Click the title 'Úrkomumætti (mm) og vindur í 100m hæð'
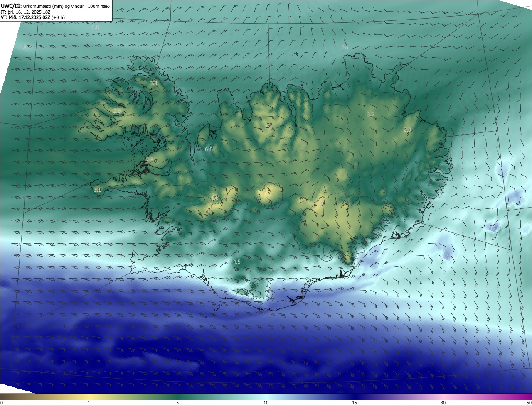Screen dimensions: 532x406 (x=66, y=5)
